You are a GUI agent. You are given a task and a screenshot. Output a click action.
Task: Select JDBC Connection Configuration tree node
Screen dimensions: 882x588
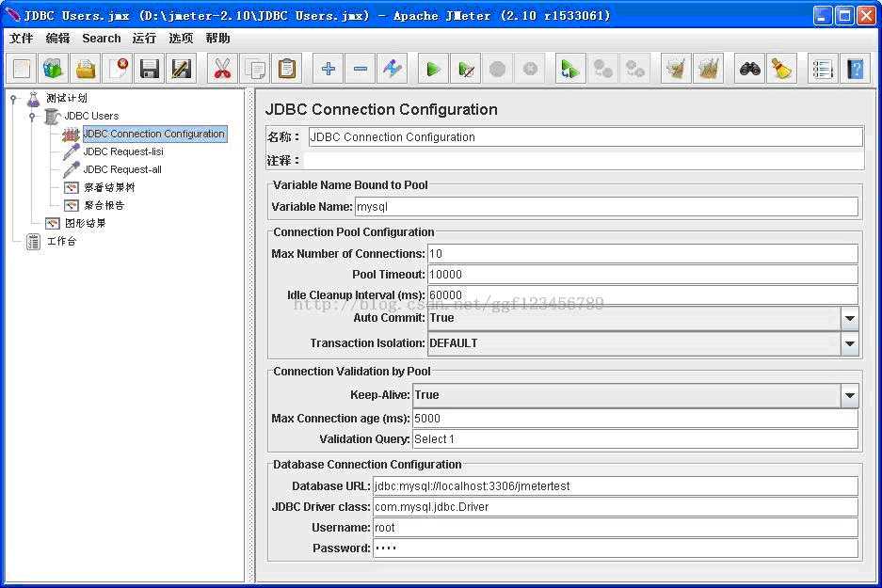pos(154,134)
